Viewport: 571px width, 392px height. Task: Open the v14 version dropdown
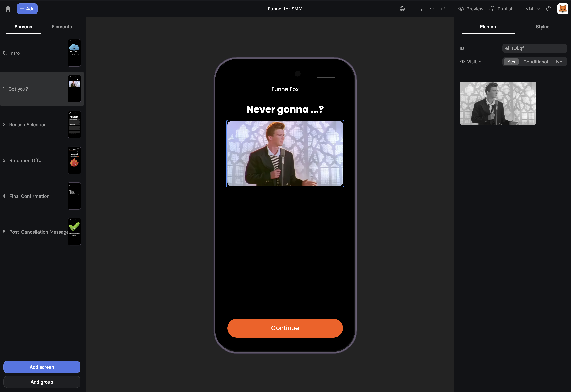tap(533, 9)
